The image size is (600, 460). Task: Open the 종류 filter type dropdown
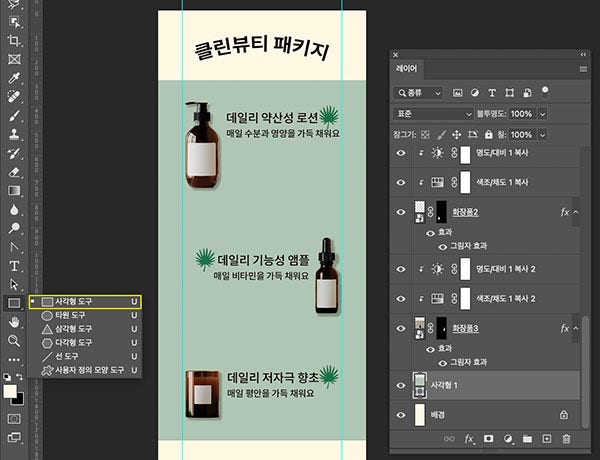click(418, 93)
